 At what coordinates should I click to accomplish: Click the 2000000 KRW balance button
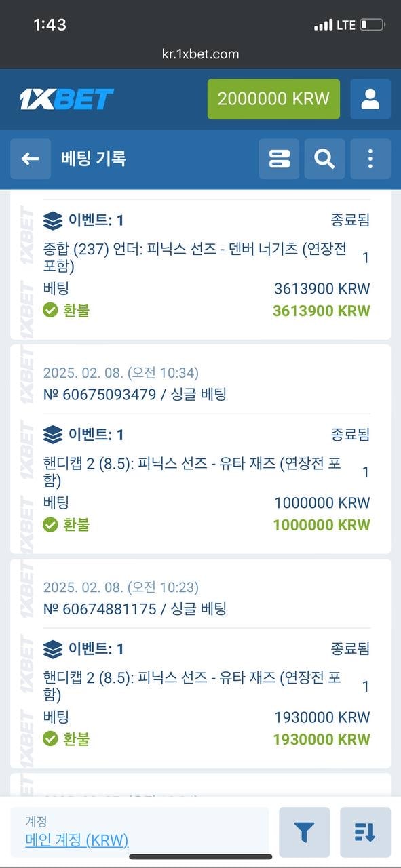coord(273,99)
